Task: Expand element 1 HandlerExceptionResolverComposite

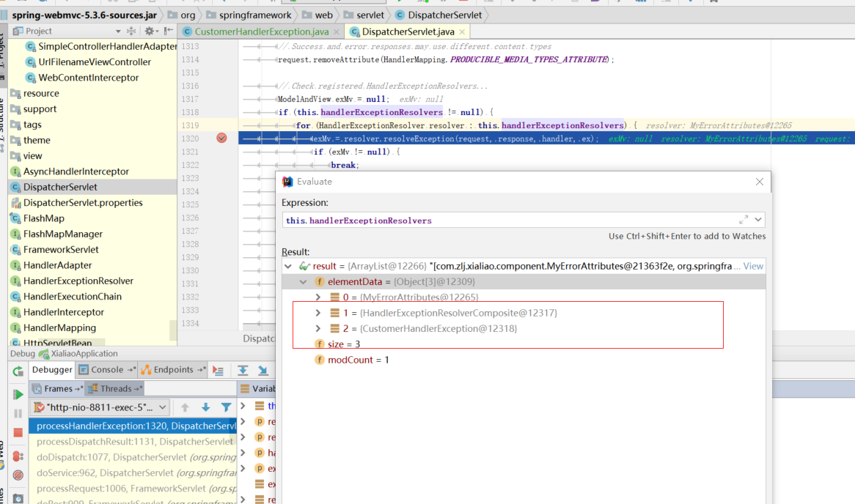Action: 318,313
